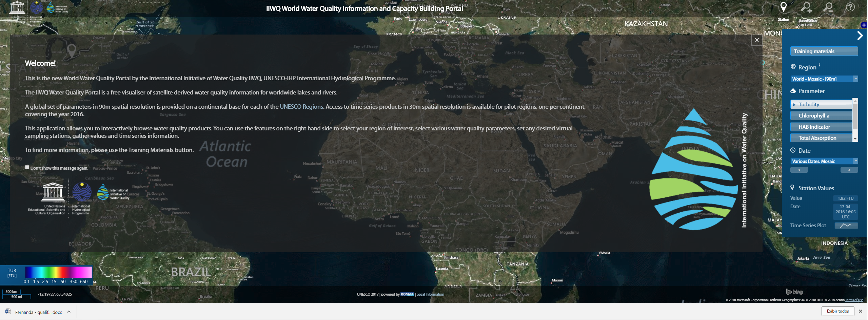This screenshot has height=320, width=868.
Task: Click the Region info 'i' icon
Action: 820,65
